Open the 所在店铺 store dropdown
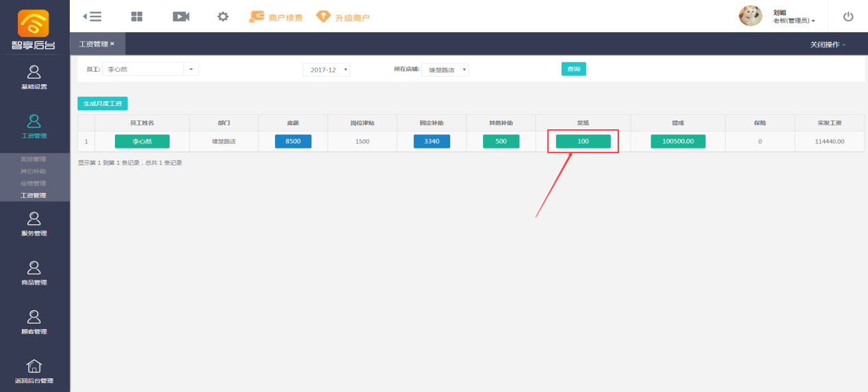This screenshot has width=868, height=392. click(x=445, y=70)
